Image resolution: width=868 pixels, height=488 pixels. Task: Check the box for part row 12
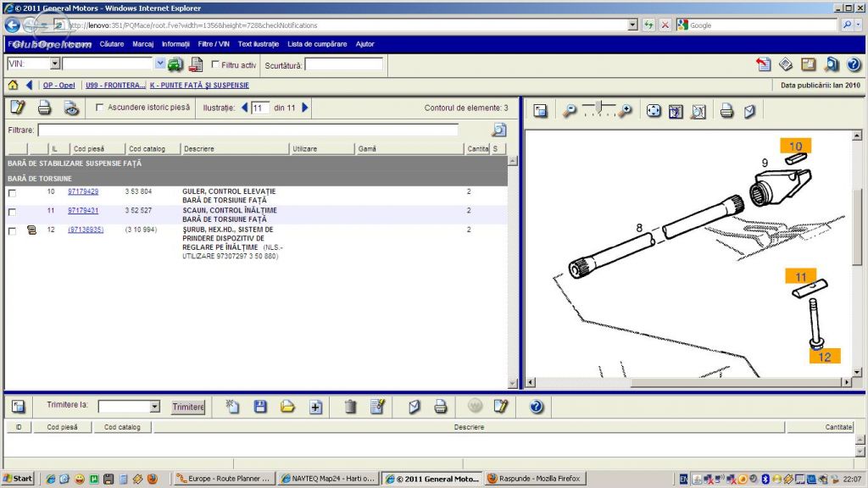point(12,230)
